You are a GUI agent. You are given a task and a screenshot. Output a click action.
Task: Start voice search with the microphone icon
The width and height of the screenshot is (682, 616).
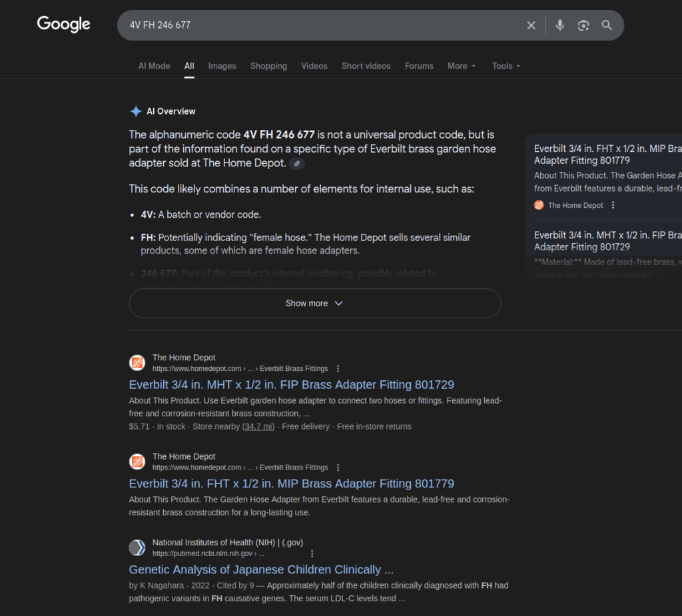coord(560,25)
